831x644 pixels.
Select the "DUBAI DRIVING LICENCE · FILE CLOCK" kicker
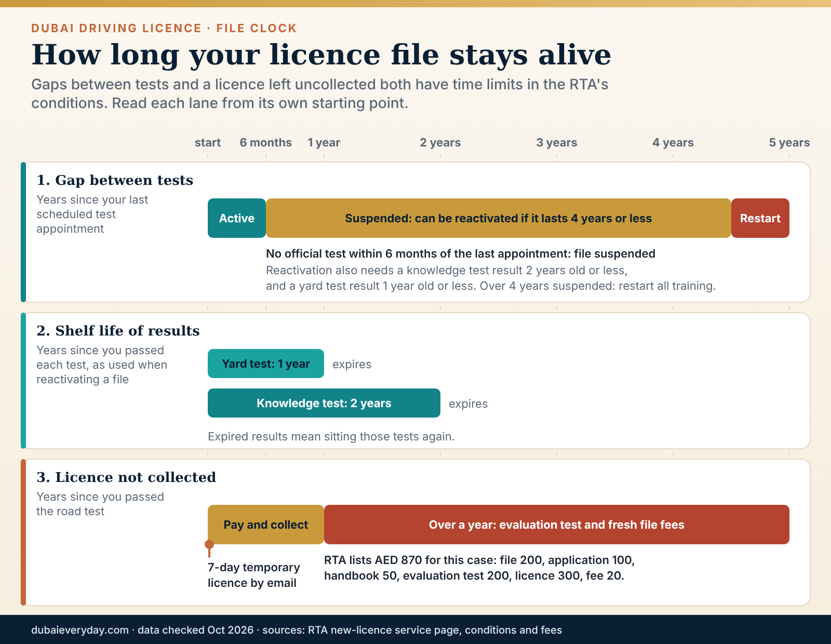click(x=164, y=28)
